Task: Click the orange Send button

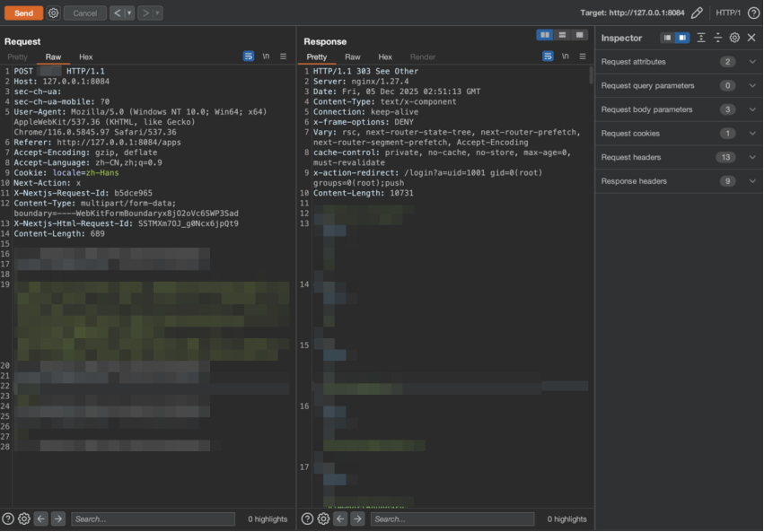Action: click(x=23, y=13)
